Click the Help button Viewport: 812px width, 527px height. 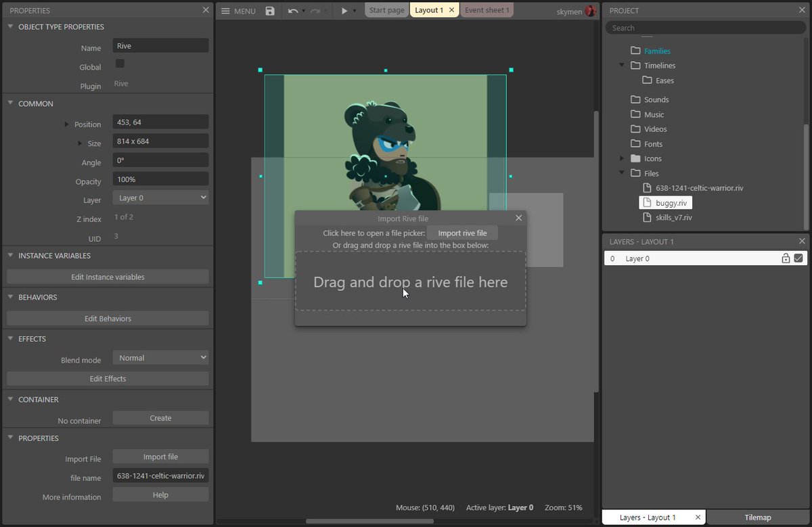(x=160, y=495)
